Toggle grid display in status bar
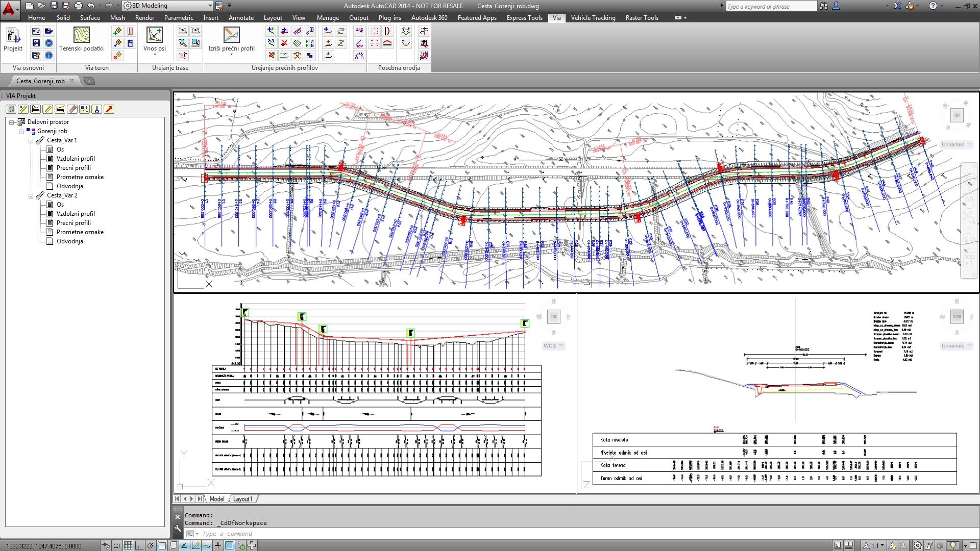 coord(128,545)
